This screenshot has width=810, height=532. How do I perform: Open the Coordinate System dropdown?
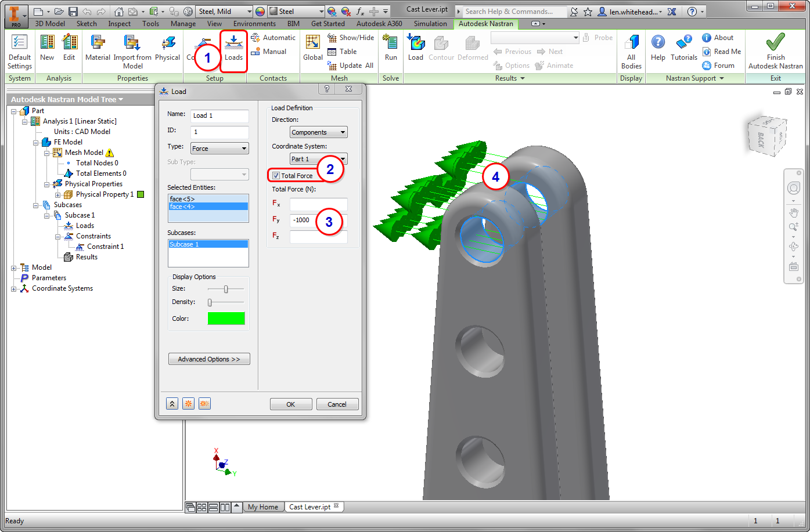319,159
